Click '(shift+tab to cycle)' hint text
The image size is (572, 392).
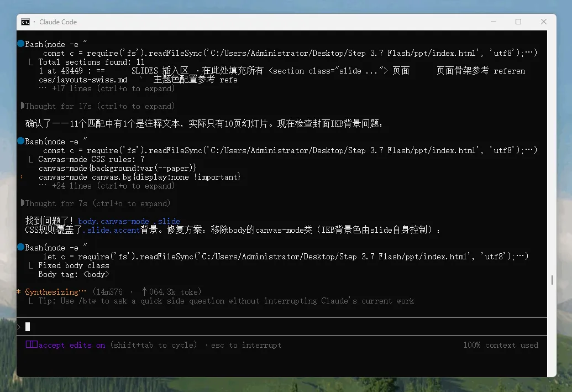(154, 345)
